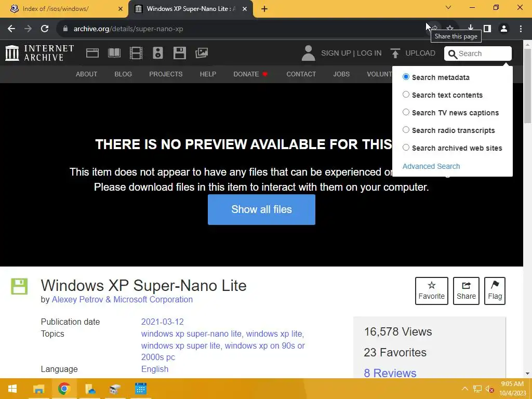Click the windows xp super lite topic

(x=181, y=345)
